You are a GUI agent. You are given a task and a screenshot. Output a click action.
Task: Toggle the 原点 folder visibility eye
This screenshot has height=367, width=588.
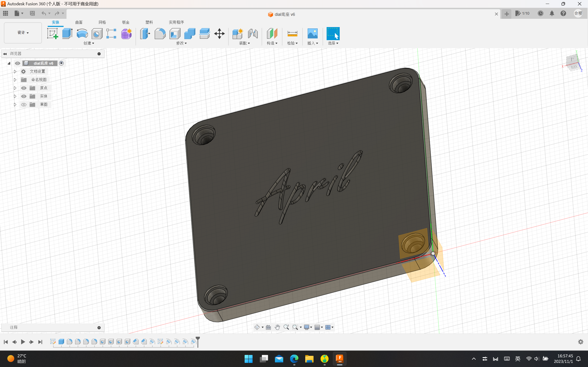click(24, 88)
